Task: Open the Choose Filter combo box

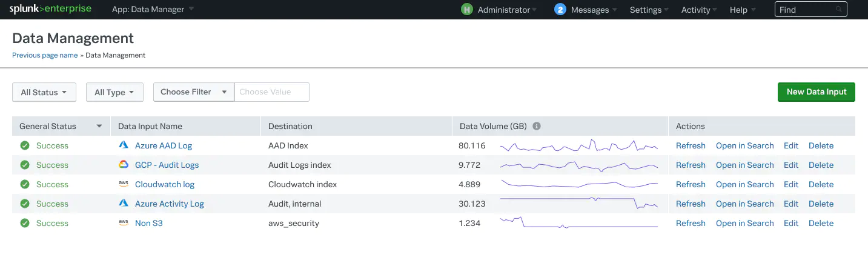Action: [x=194, y=92]
